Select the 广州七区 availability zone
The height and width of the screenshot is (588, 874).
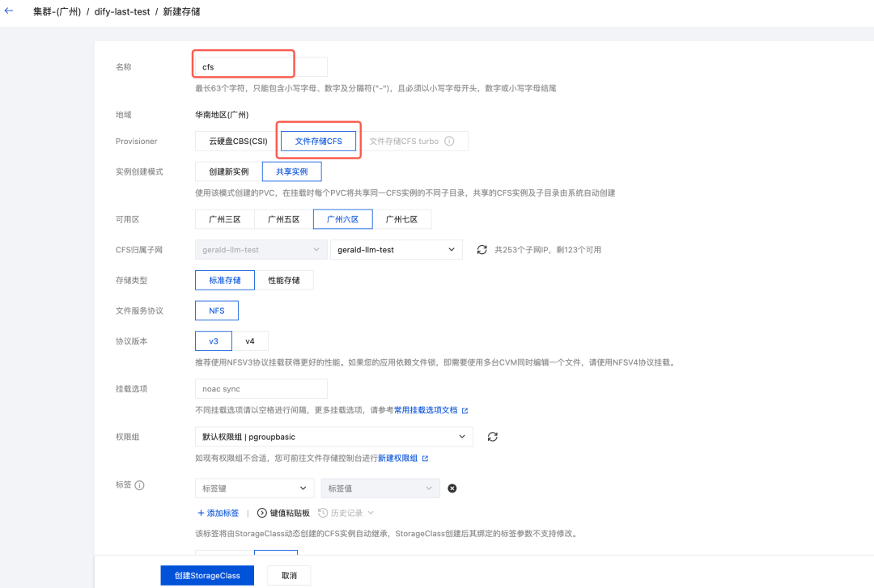[403, 218]
